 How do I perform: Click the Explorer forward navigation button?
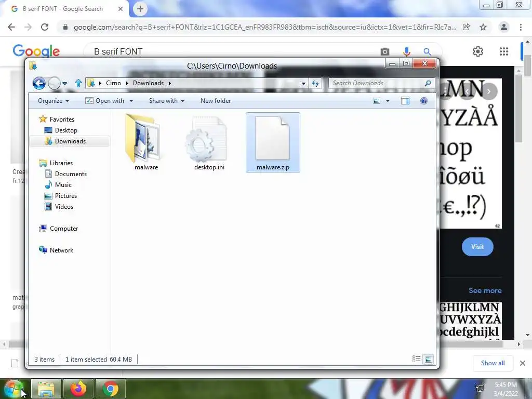(x=54, y=83)
